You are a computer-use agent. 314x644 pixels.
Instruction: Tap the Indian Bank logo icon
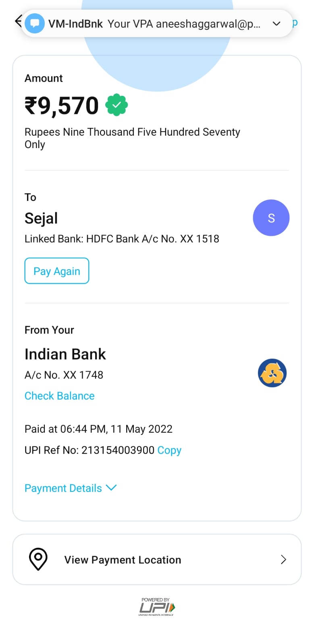coord(272,373)
